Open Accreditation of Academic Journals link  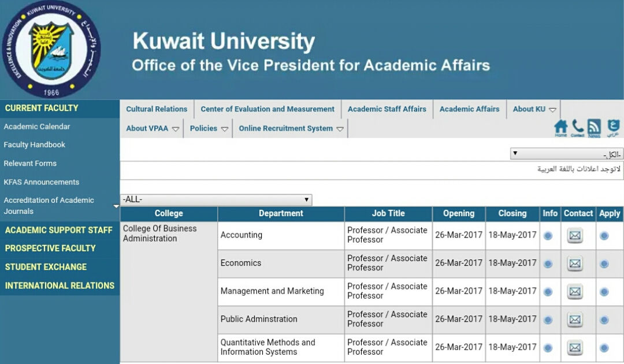click(49, 206)
